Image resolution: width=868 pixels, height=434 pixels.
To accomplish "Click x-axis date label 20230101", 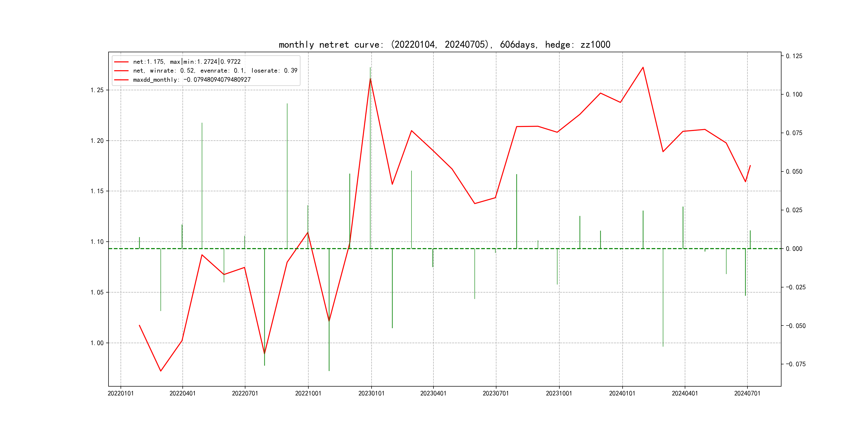I will click(x=371, y=394).
